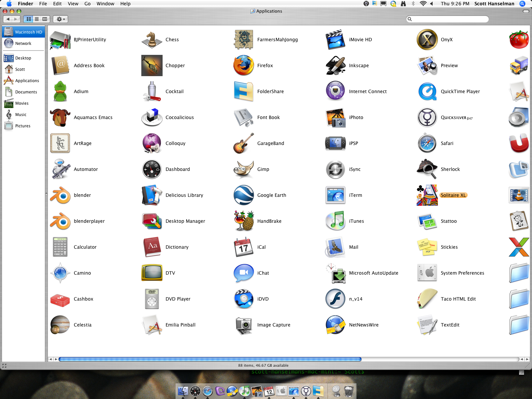Open the Movies folder in sidebar
The height and width of the screenshot is (399, 532).
(23, 103)
